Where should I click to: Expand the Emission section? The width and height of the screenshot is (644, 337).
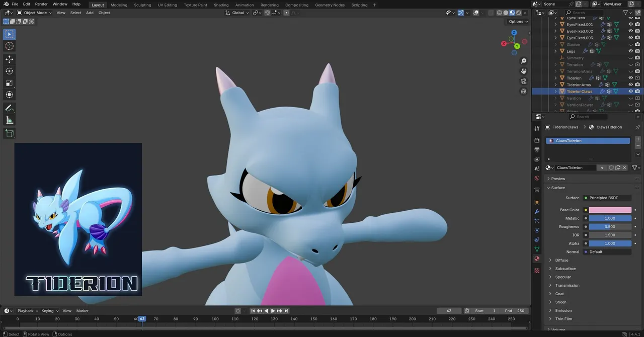[563, 310]
